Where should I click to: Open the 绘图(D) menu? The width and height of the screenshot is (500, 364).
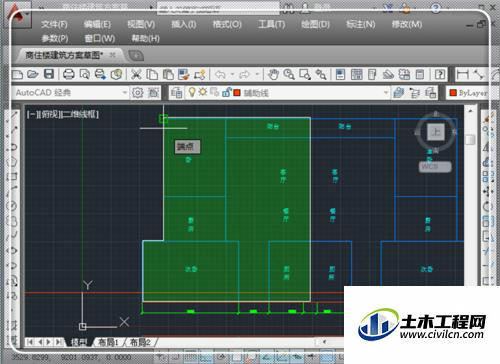tap(315, 24)
